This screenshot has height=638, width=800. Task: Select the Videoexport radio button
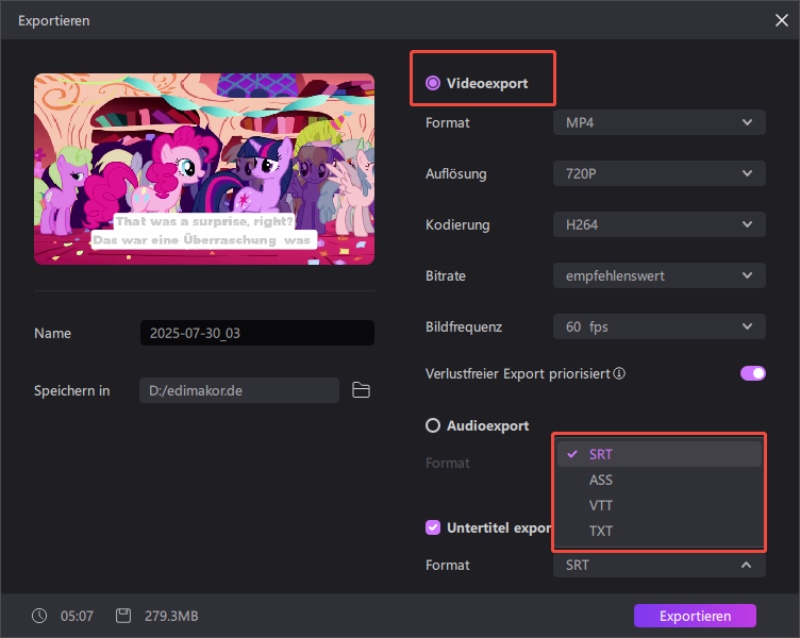tap(433, 84)
